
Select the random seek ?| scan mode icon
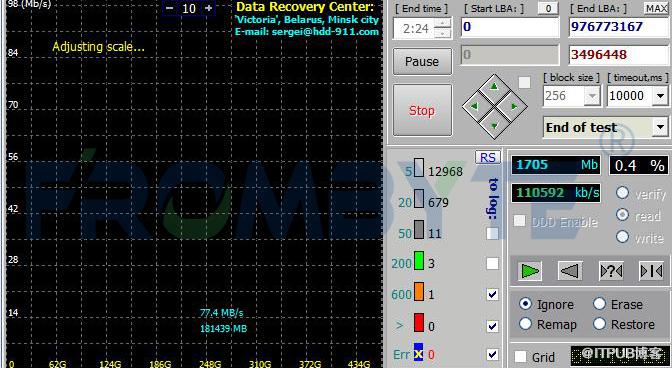pos(611,271)
